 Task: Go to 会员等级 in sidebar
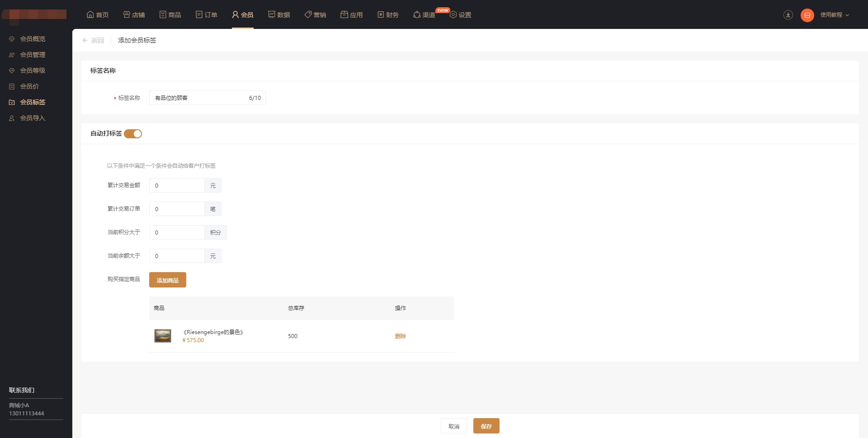[x=33, y=71]
